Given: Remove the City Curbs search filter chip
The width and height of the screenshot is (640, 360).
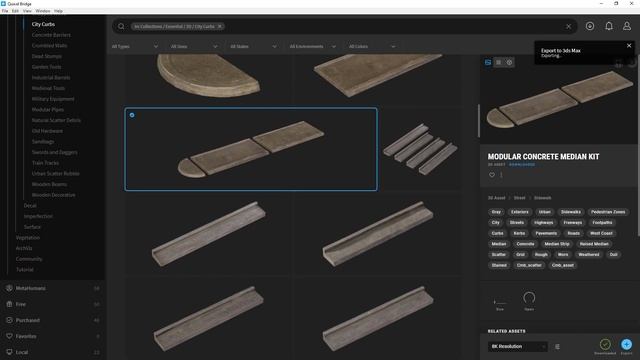Looking at the screenshot, I should coord(220,27).
